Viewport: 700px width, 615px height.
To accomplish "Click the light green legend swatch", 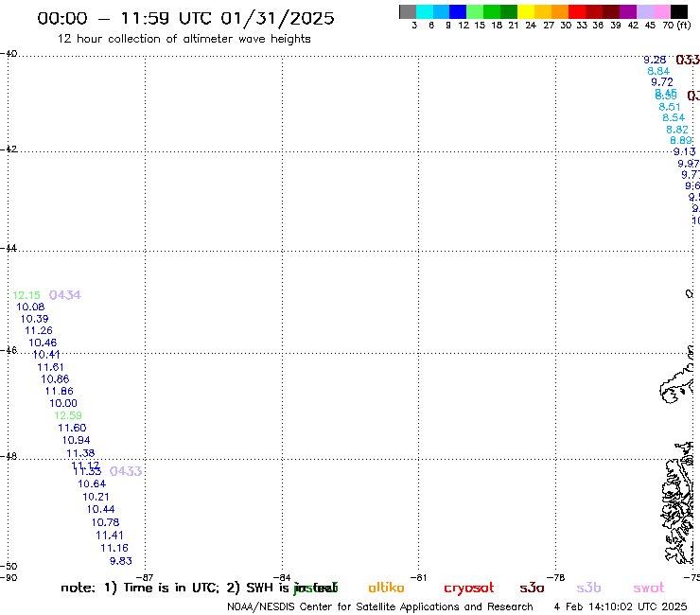I will coord(475,11).
